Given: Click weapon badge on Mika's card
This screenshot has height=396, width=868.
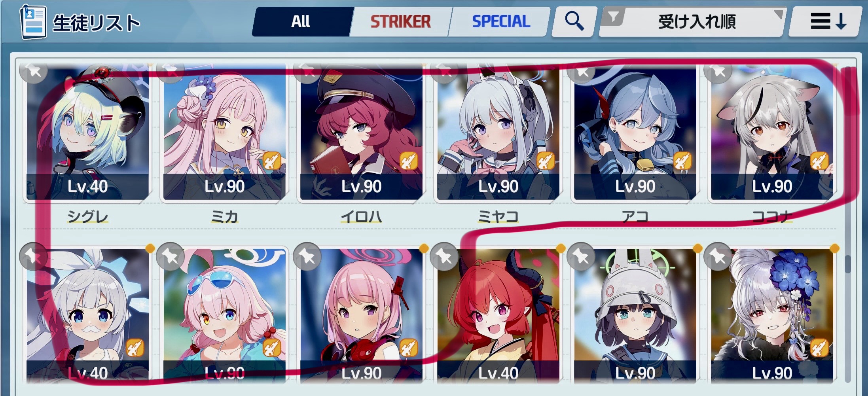Looking at the screenshot, I should pos(272,161).
